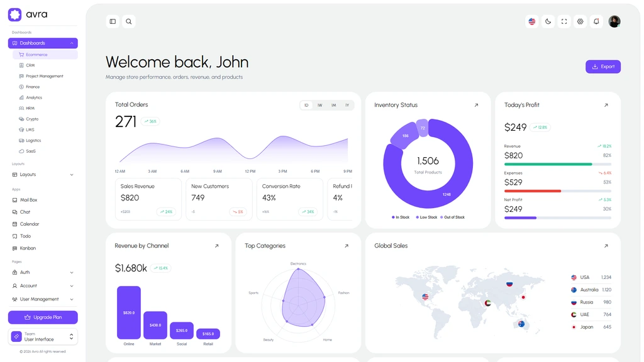Toggle In Stock legend item
The height and width of the screenshot is (362, 644).
pyautogui.click(x=401, y=217)
